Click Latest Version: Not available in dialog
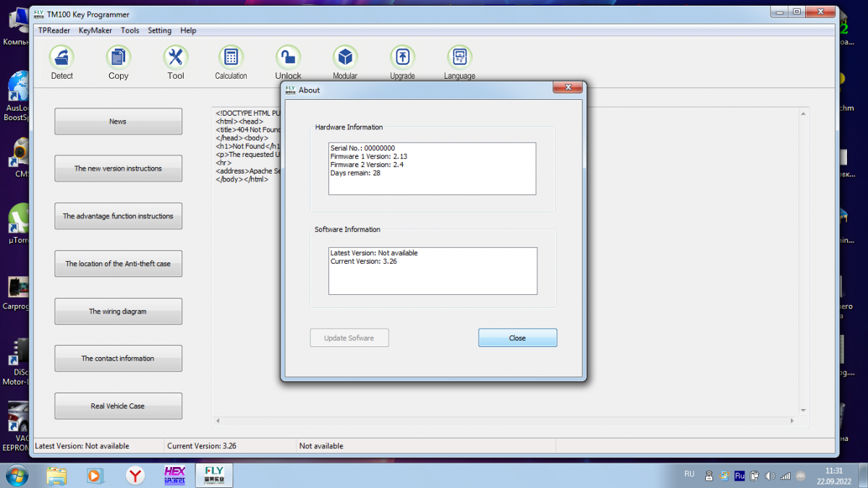The image size is (868, 488). point(374,253)
